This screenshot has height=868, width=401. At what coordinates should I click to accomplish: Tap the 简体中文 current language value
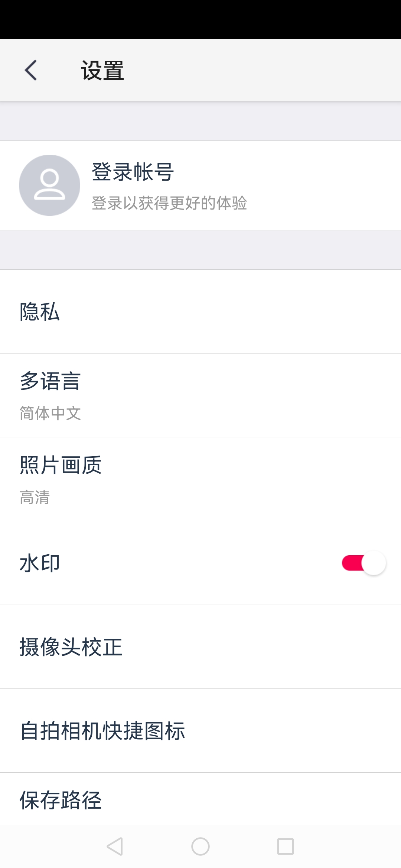pyautogui.click(x=50, y=413)
